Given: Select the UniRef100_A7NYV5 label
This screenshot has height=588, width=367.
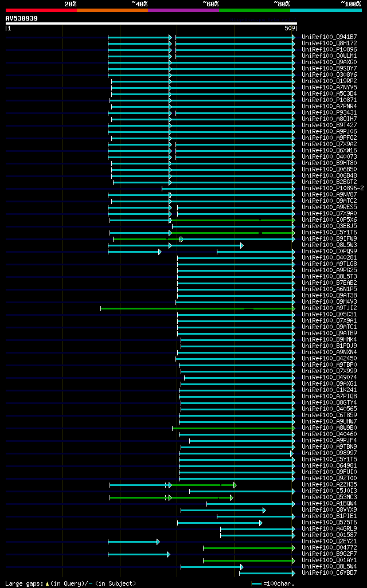Looking at the screenshot, I should point(330,87).
